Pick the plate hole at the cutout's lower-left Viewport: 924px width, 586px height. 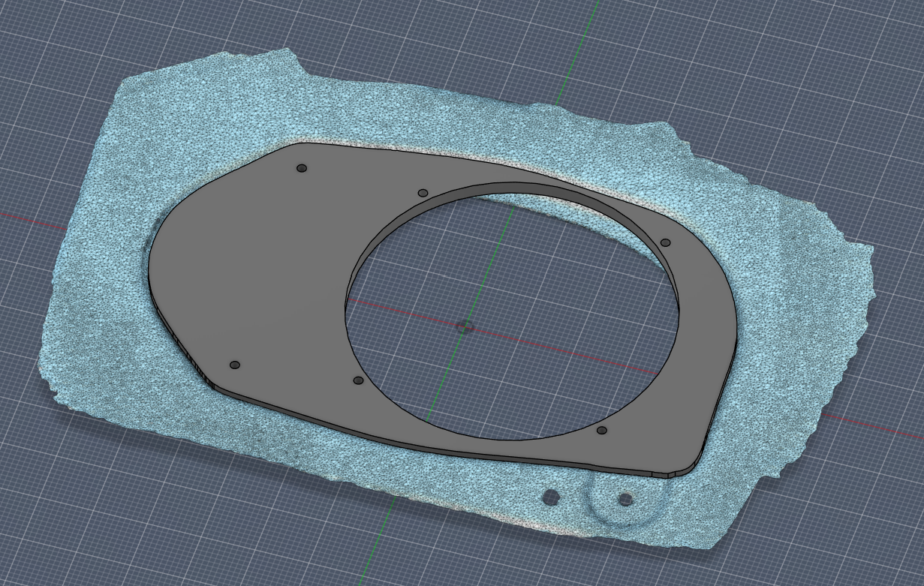click(x=358, y=380)
